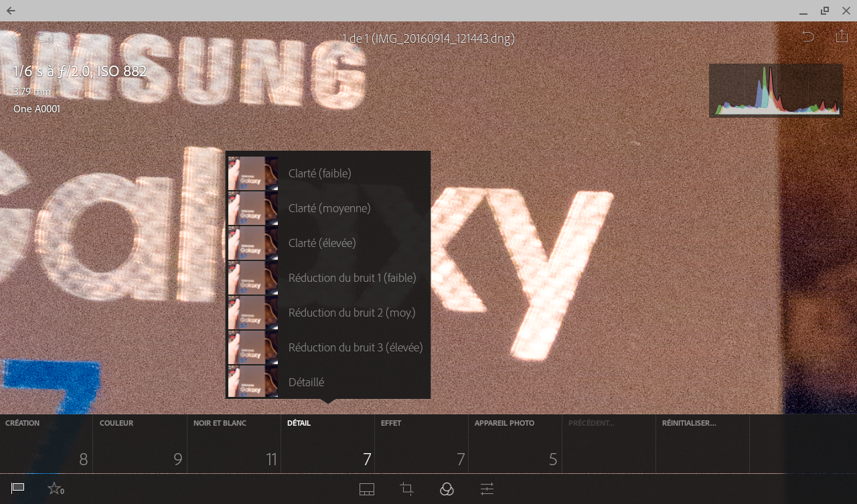
Task: Click the histogram display
Action: tap(775, 90)
